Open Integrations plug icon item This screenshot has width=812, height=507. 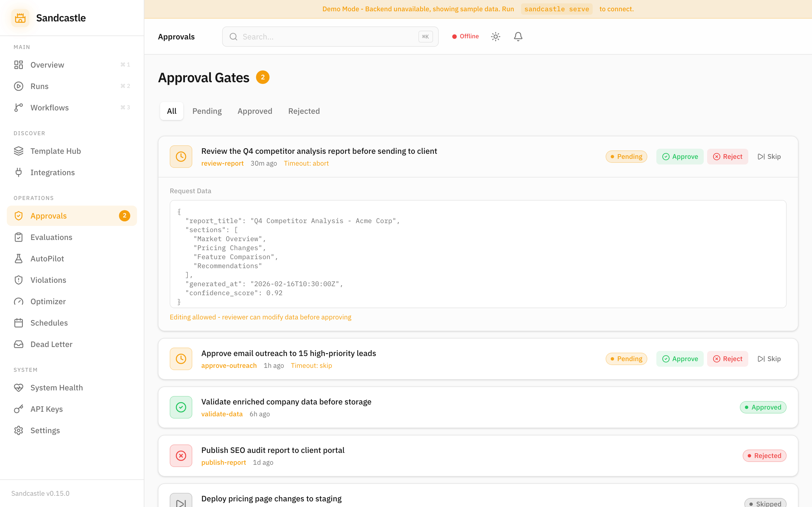pos(52,172)
